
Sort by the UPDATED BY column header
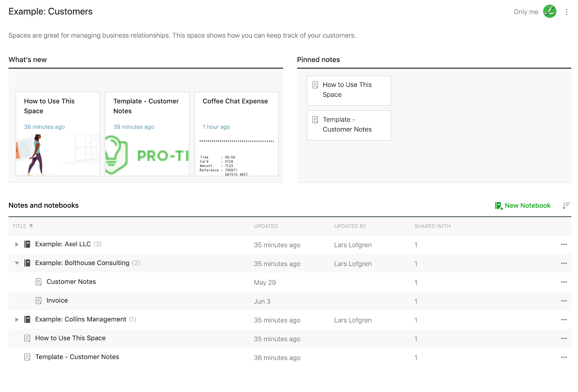pos(350,226)
